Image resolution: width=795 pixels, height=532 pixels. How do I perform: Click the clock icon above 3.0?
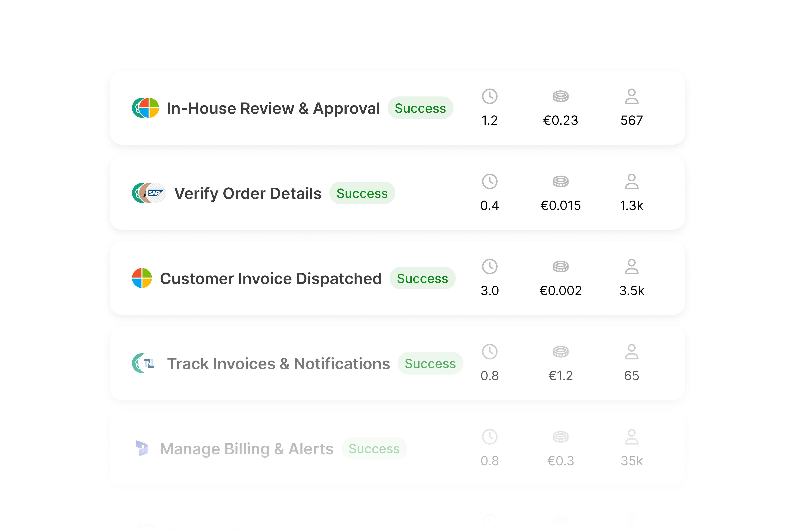(x=489, y=267)
